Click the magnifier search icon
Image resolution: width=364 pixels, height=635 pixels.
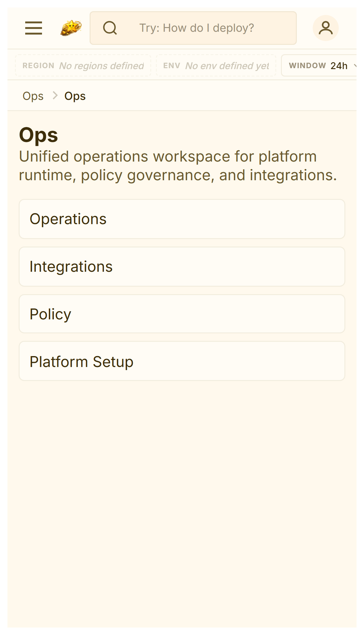[x=110, y=28]
